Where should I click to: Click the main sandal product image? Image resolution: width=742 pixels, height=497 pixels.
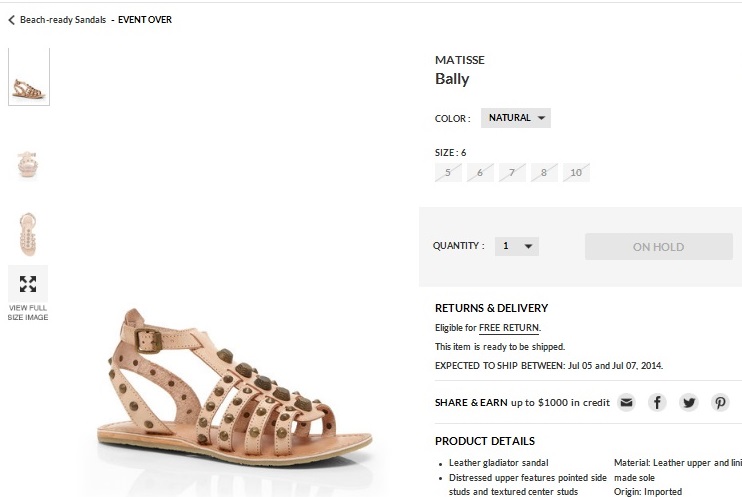click(235, 390)
